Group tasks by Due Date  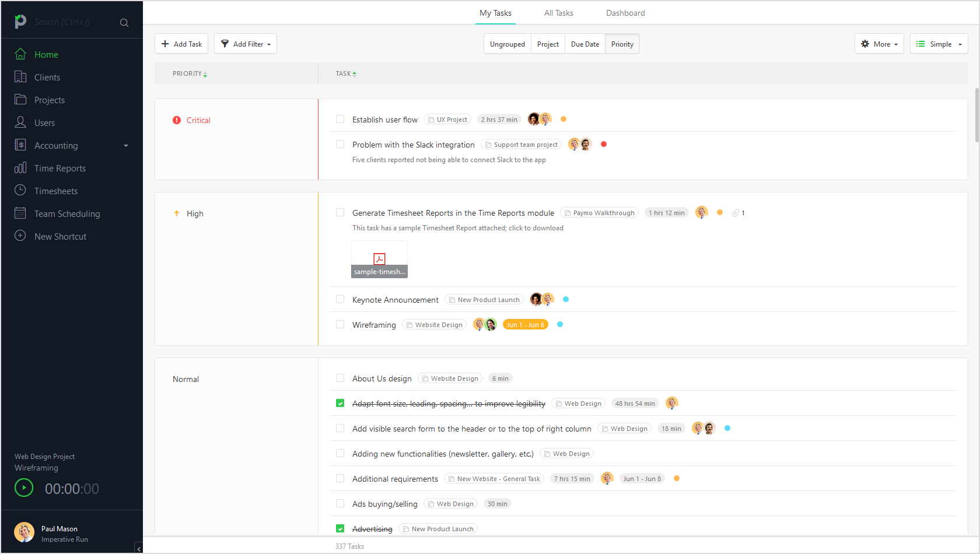pyautogui.click(x=584, y=43)
